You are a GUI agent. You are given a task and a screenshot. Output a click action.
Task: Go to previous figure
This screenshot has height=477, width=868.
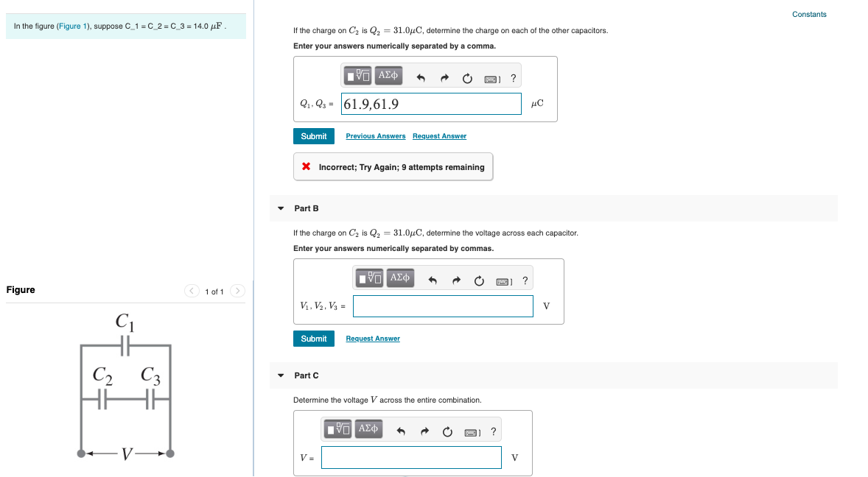[x=192, y=291]
